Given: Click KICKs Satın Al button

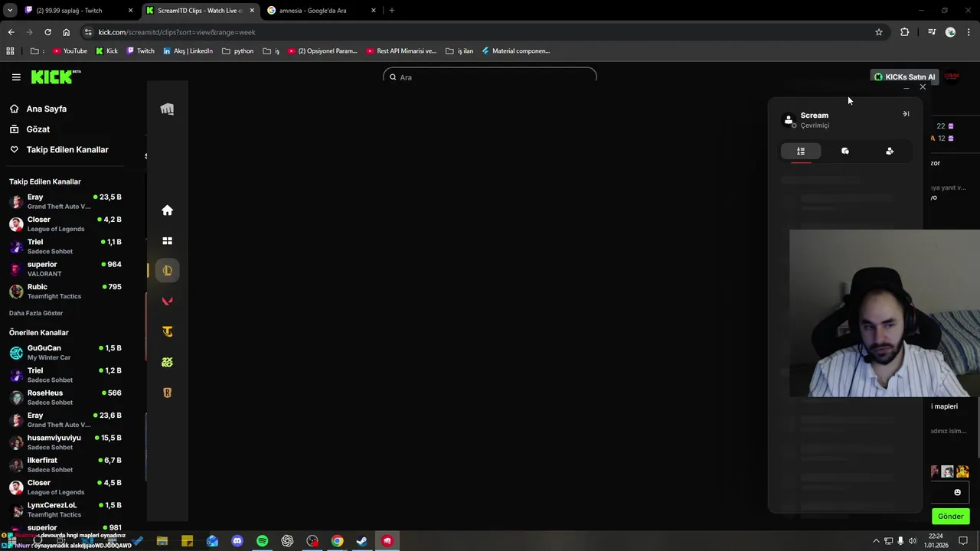Looking at the screenshot, I should pos(904,77).
